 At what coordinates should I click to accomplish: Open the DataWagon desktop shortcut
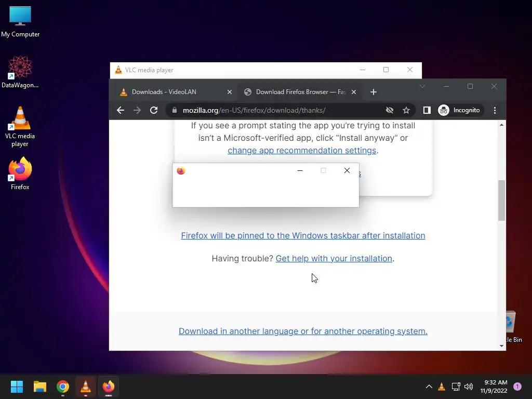(x=20, y=72)
